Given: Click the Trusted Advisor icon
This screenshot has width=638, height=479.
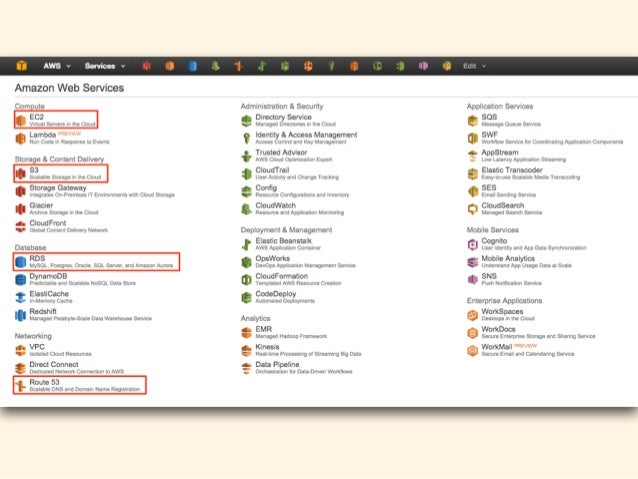Looking at the screenshot, I should tap(247, 155).
